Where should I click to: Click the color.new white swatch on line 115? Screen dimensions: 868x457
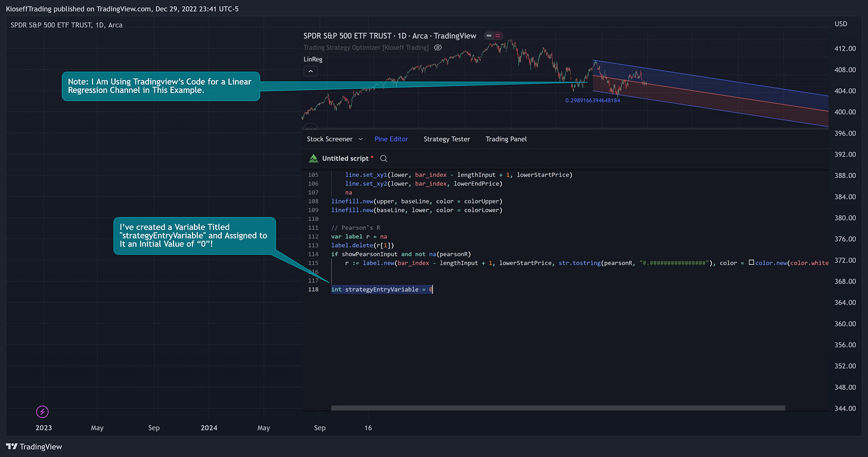[x=751, y=263]
